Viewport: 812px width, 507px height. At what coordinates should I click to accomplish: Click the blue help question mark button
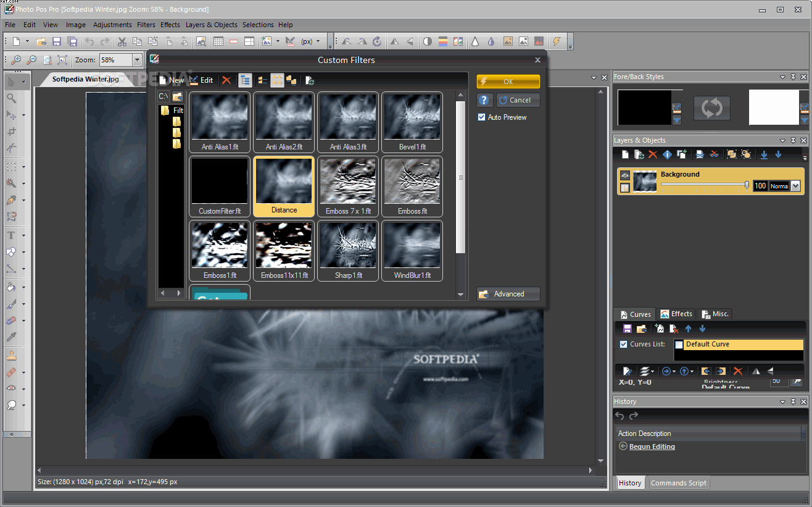pyautogui.click(x=485, y=100)
